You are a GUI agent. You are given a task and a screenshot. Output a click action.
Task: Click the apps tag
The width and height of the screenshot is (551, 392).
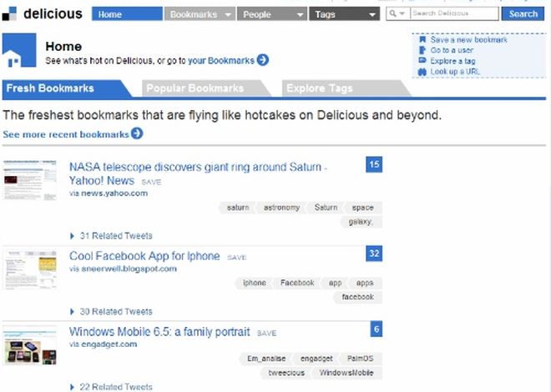[365, 283]
